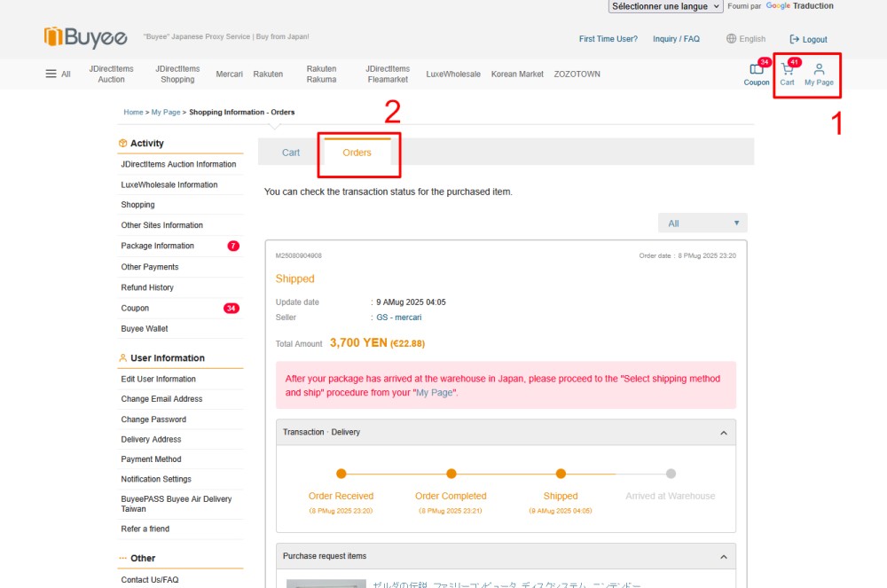Screen dimensions: 887x588
Task: Open the Shopping sidebar entry
Action: [x=137, y=205]
